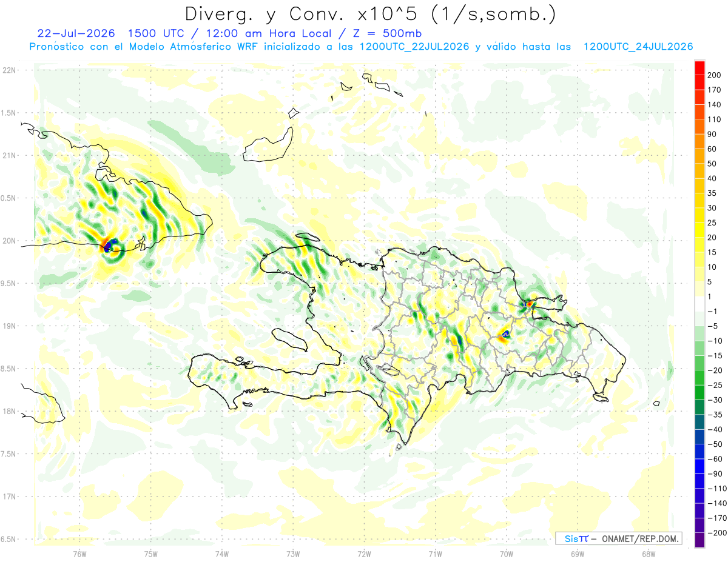The height and width of the screenshot is (562, 728).
Task: Click the '-30' legend value
Action: click(716, 400)
